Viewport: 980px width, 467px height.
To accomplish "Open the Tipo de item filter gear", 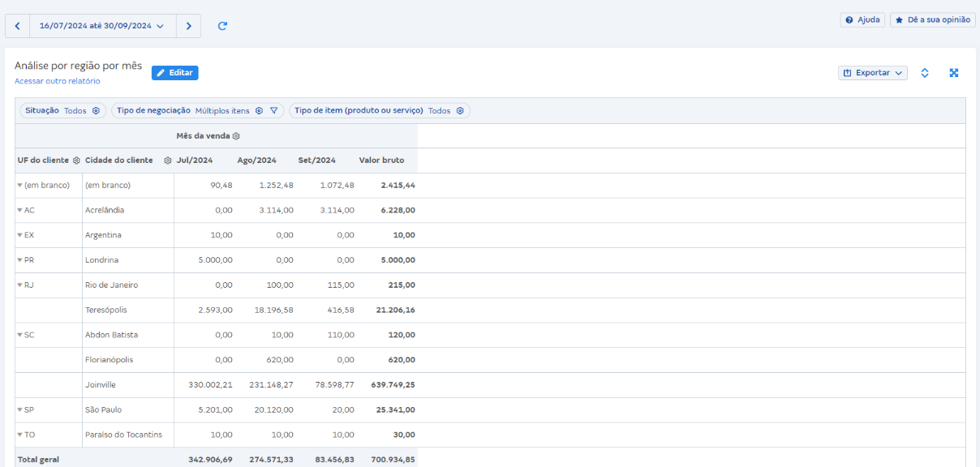I will (460, 111).
